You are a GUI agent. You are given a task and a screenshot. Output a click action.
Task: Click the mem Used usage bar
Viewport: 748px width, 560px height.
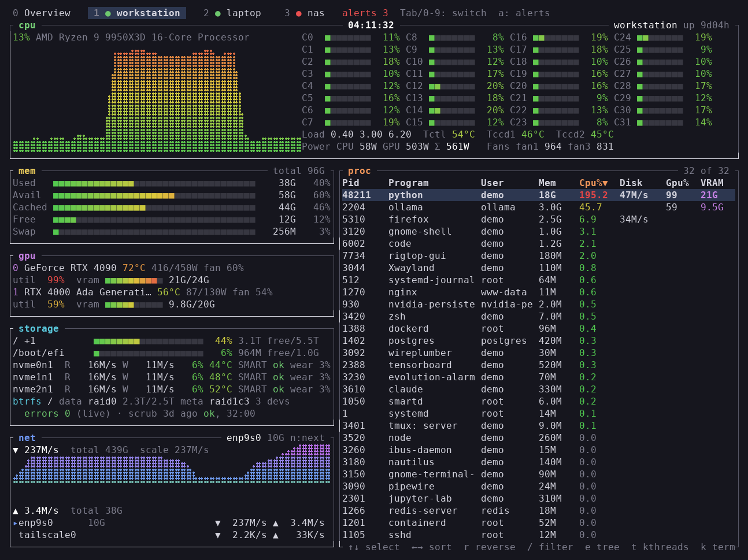(154, 183)
